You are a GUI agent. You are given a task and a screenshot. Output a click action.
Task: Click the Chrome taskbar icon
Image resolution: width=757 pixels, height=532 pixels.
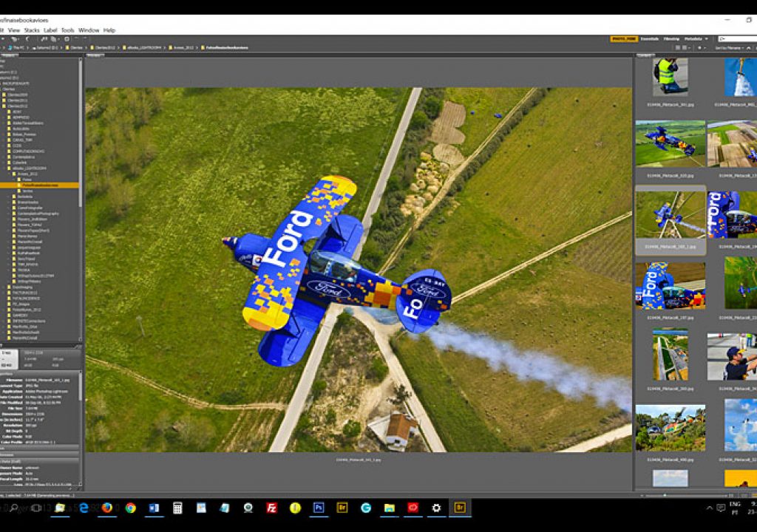pyautogui.click(x=130, y=508)
